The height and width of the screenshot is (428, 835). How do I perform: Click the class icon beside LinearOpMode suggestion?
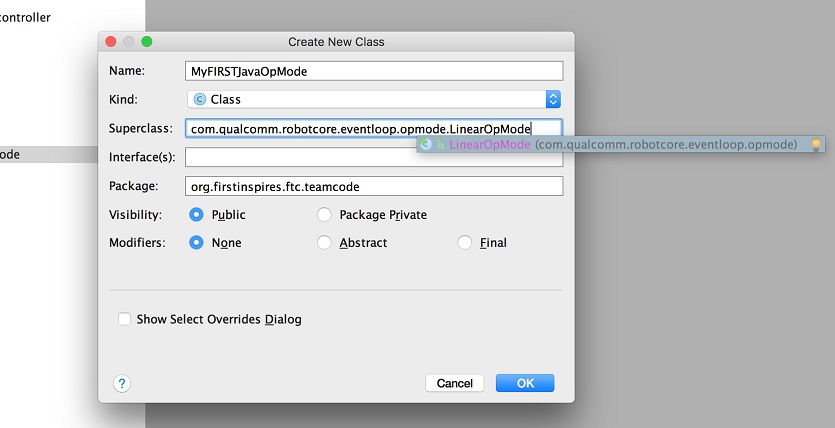pos(427,145)
